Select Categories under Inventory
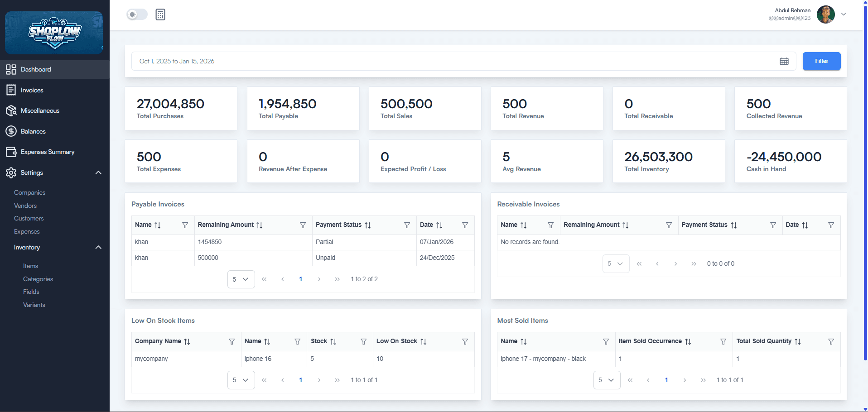The image size is (868, 412). tap(38, 279)
